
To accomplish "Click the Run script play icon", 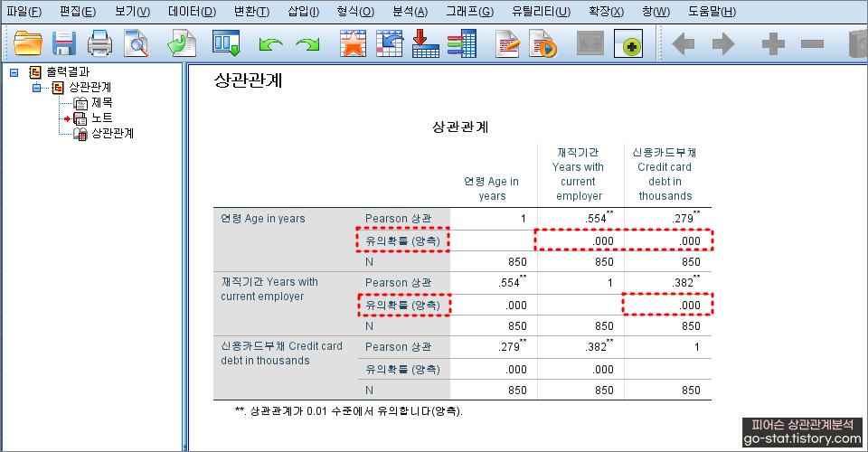I will (542, 44).
